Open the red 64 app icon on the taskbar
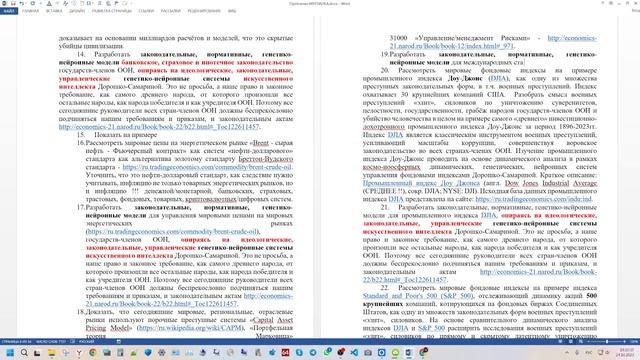The image size is (640, 360). tap(285, 353)
